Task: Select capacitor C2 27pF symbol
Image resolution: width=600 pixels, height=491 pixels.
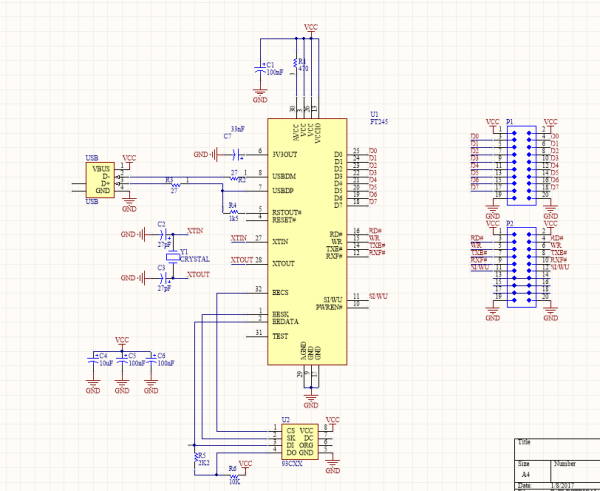Action: click(165, 234)
